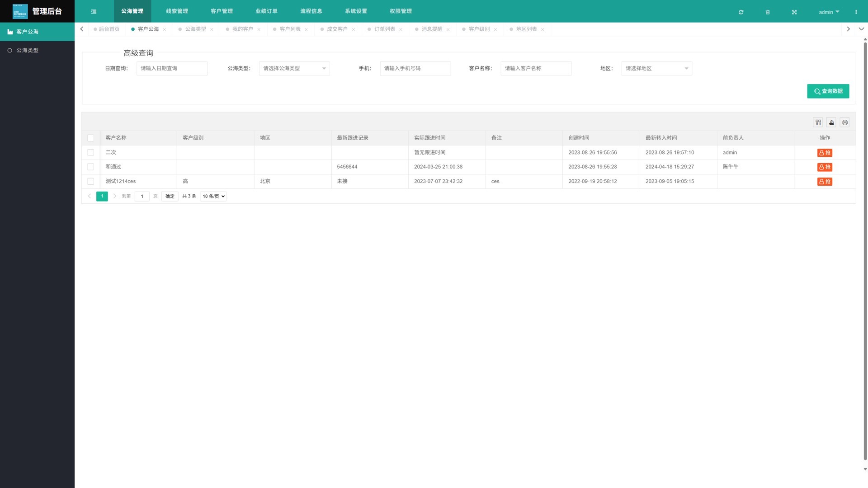This screenshot has height=488, width=868.
Task: Click the refresh icon in the top bar
Action: pyautogui.click(x=741, y=12)
